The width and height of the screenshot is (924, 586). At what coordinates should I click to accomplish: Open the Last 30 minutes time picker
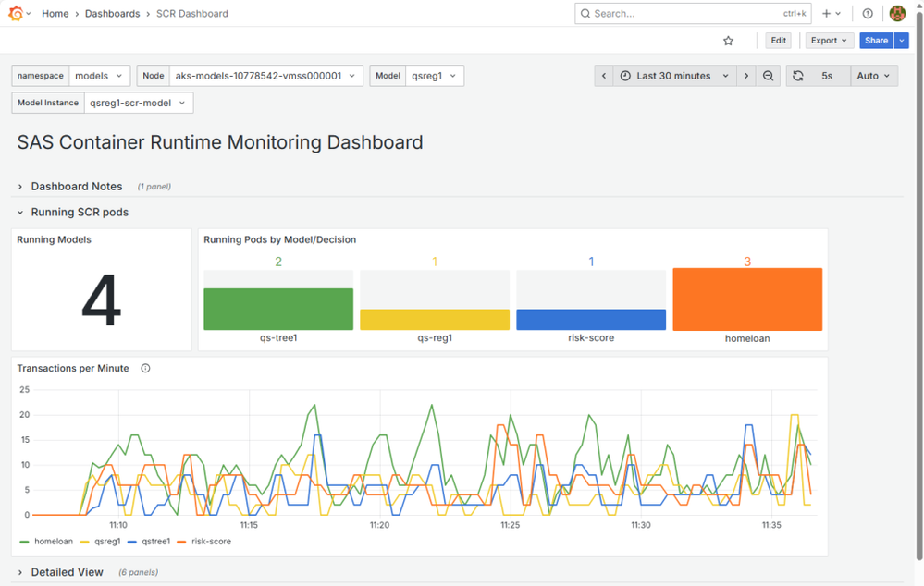coord(674,76)
